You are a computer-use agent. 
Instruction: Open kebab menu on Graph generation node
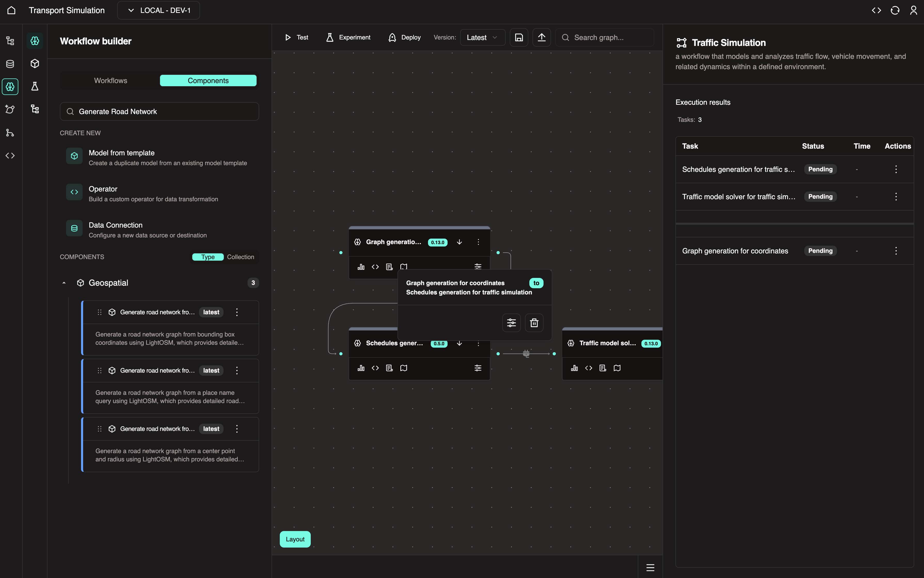coord(478,242)
